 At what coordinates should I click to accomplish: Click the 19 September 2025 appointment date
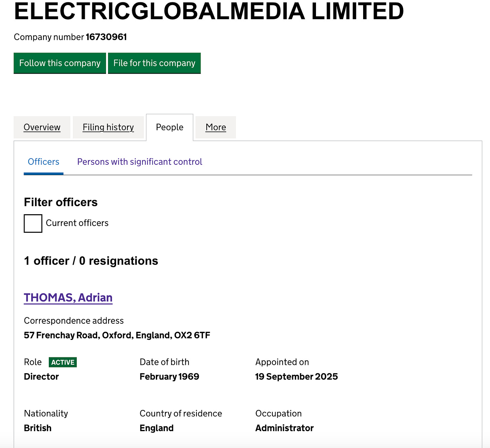(x=296, y=377)
